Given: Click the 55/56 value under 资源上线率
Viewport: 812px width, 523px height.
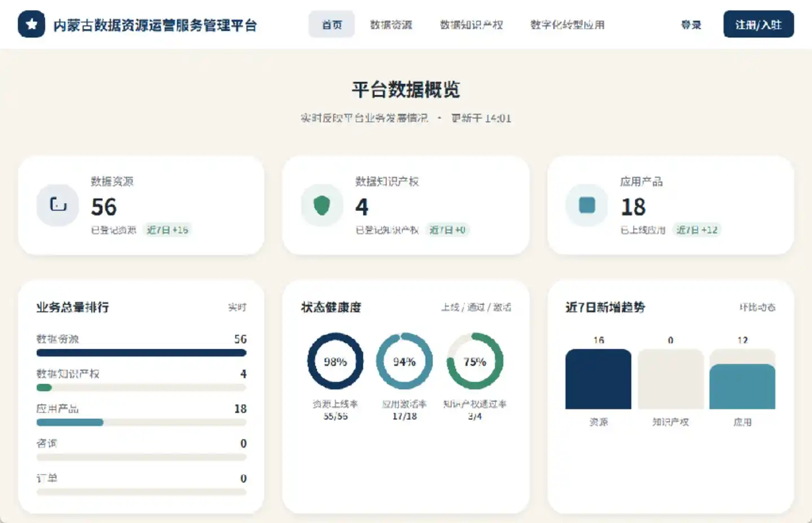Looking at the screenshot, I should coord(335,416).
